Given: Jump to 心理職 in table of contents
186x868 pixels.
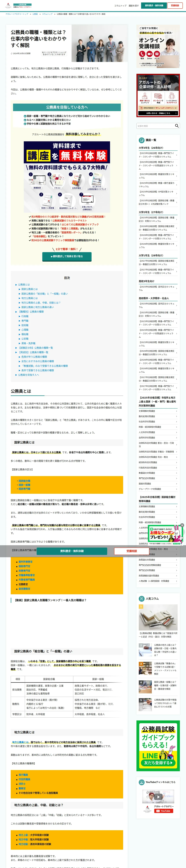Looking at the screenshot, I should tap(25, 330).
